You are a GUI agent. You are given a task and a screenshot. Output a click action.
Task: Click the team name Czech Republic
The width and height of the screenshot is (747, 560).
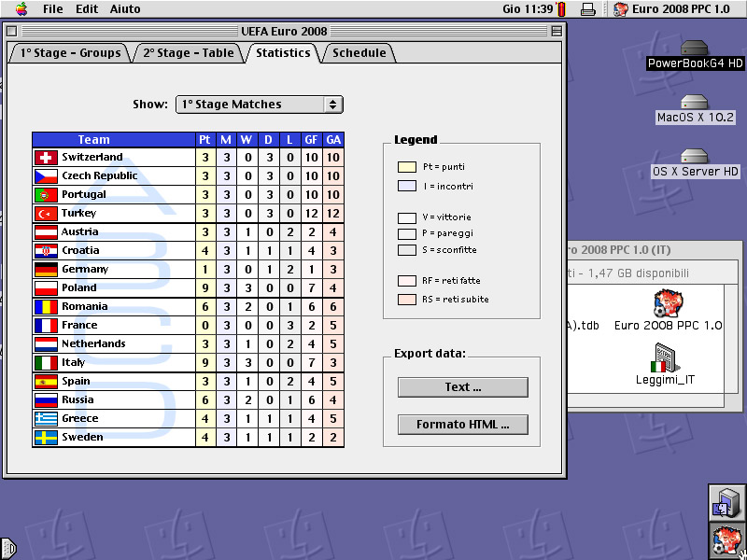[100, 175]
